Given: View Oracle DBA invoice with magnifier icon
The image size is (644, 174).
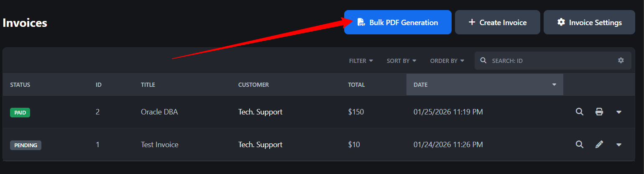Looking at the screenshot, I should (580, 112).
